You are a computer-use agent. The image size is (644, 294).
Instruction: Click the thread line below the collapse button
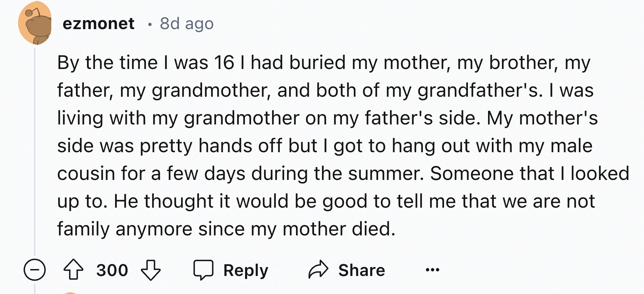[x=35, y=288]
